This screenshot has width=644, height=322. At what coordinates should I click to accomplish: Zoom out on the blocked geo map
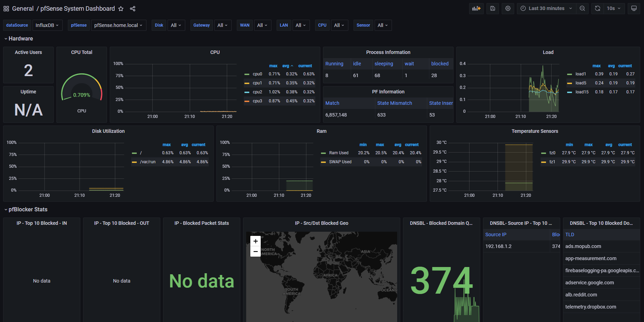point(256,251)
